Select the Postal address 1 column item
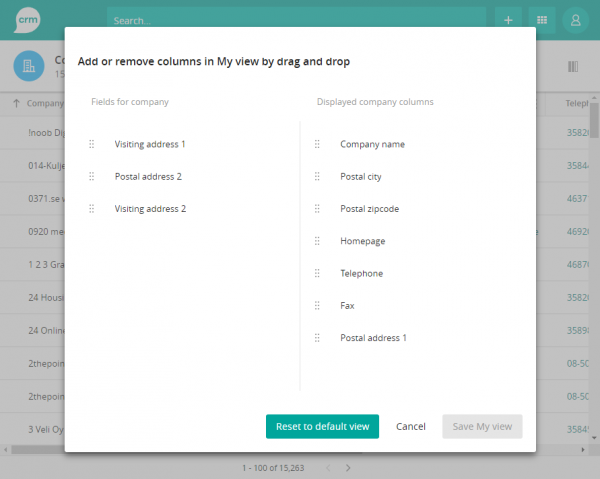Image resolution: width=600 pixels, height=479 pixels. (373, 338)
